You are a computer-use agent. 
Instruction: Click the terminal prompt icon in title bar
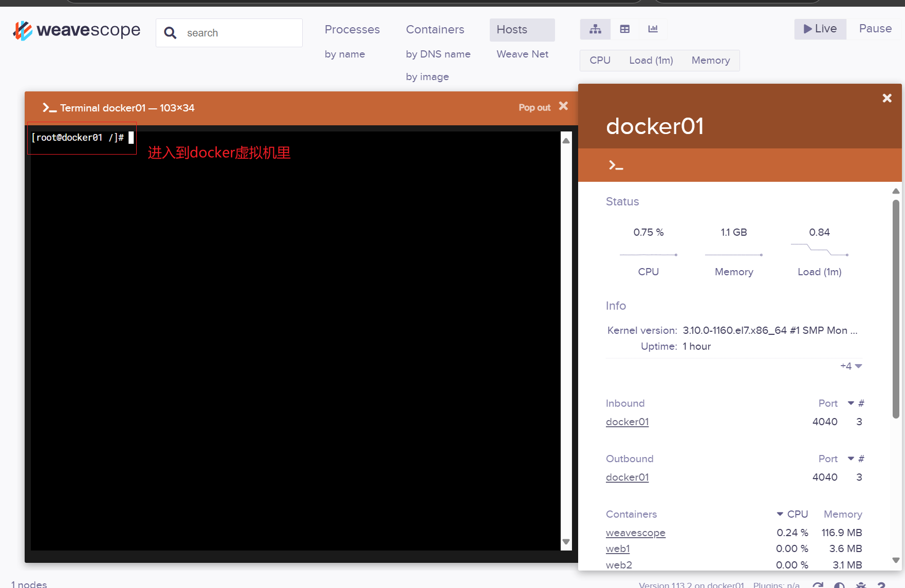pyautogui.click(x=49, y=108)
